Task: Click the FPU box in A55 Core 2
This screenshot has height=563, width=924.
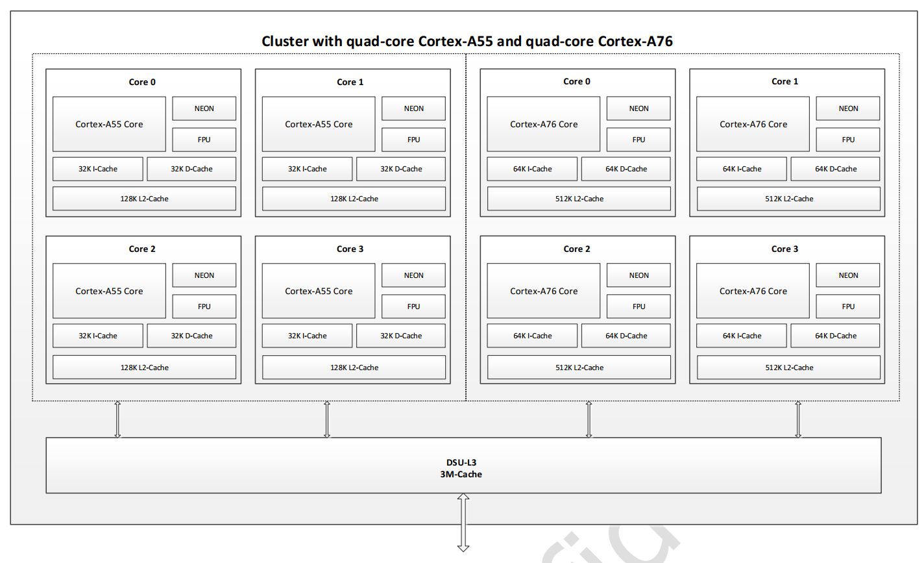Action: [204, 307]
